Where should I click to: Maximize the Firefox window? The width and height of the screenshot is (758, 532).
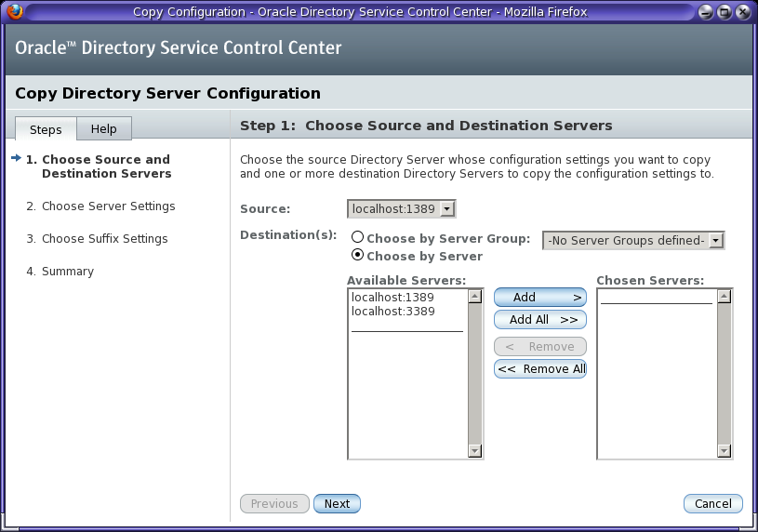[x=725, y=12]
